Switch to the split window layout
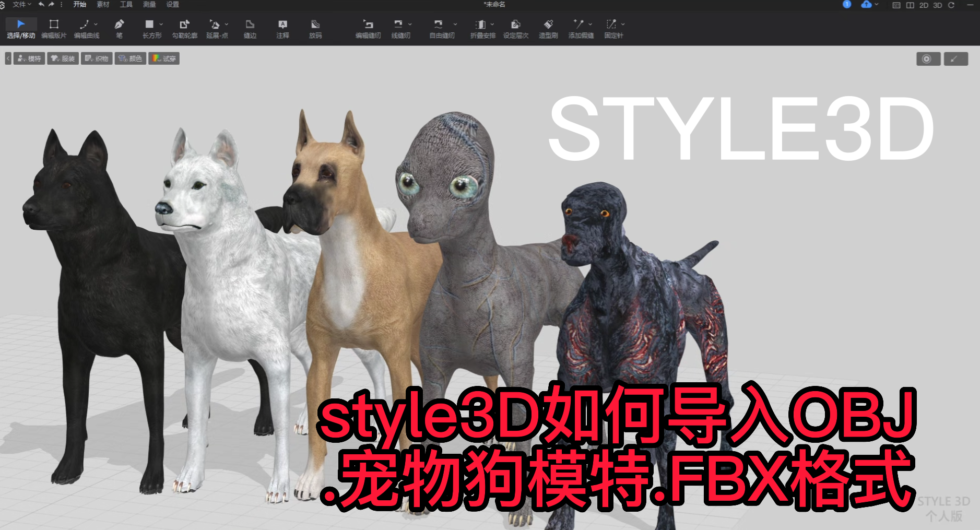This screenshot has height=530, width=980. (910, 5)
